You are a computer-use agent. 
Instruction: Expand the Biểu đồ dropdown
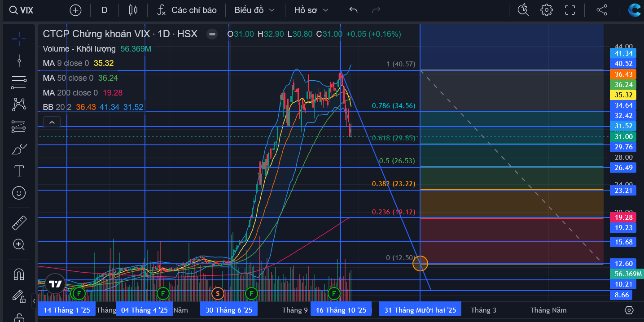point(254,10)
